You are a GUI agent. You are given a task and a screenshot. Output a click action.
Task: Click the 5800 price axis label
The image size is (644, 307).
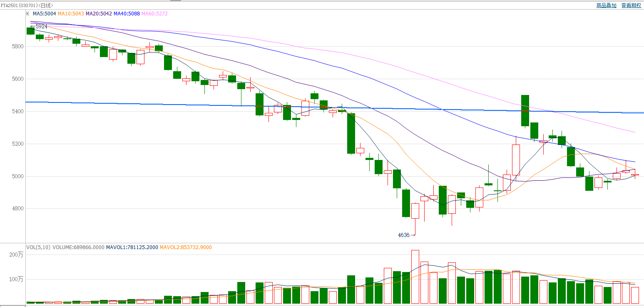click(x=18, y=46)
